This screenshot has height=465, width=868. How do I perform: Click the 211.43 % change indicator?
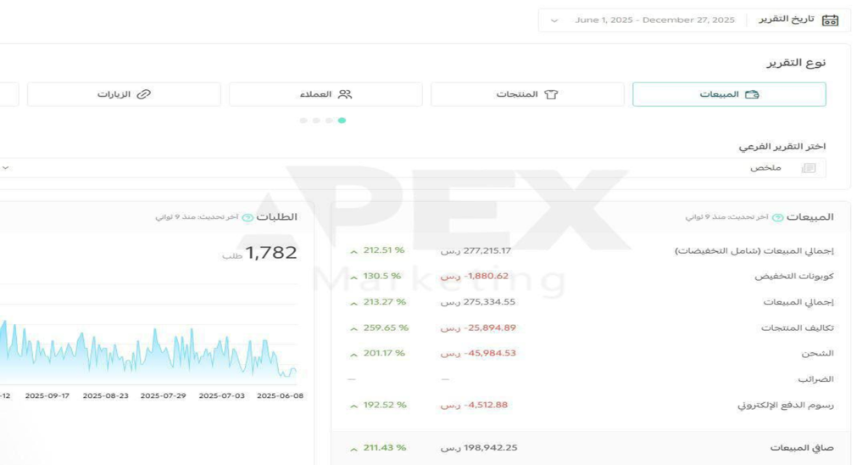point(377,448)
